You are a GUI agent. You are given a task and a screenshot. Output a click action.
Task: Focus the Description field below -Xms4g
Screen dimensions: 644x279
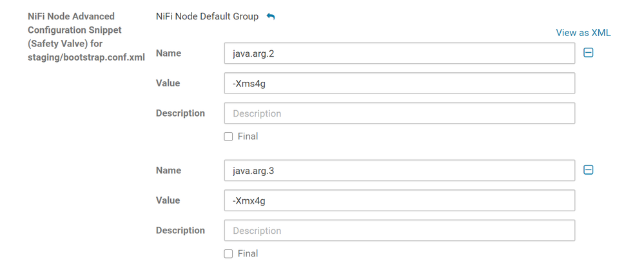[399, 113]
